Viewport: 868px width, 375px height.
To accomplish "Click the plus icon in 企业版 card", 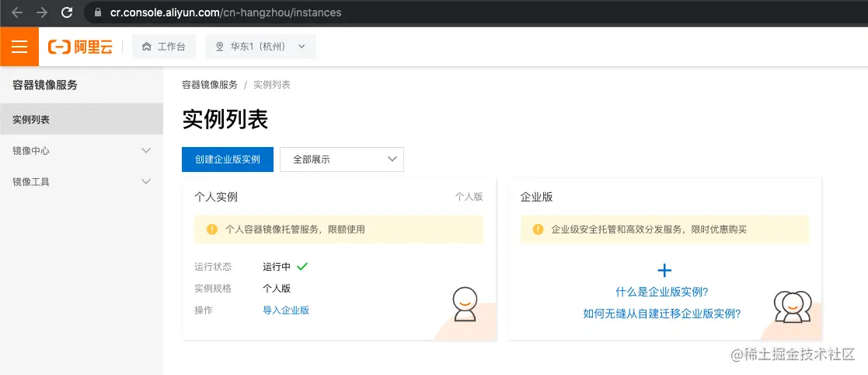I will 664,270.
